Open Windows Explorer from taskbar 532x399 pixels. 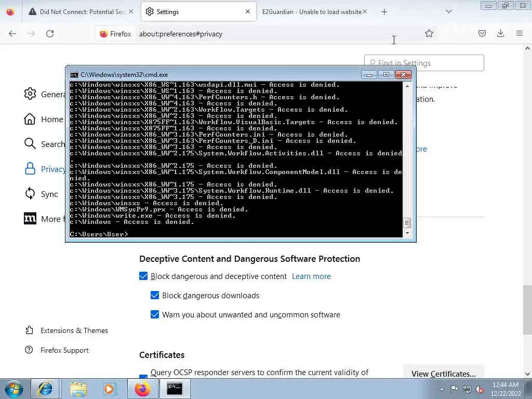(79, 389)
